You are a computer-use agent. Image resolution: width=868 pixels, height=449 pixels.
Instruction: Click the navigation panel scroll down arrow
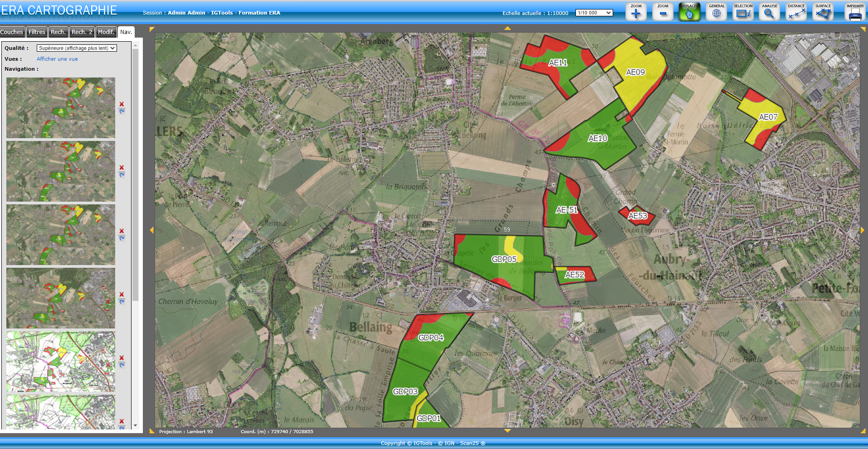[135, 425]
